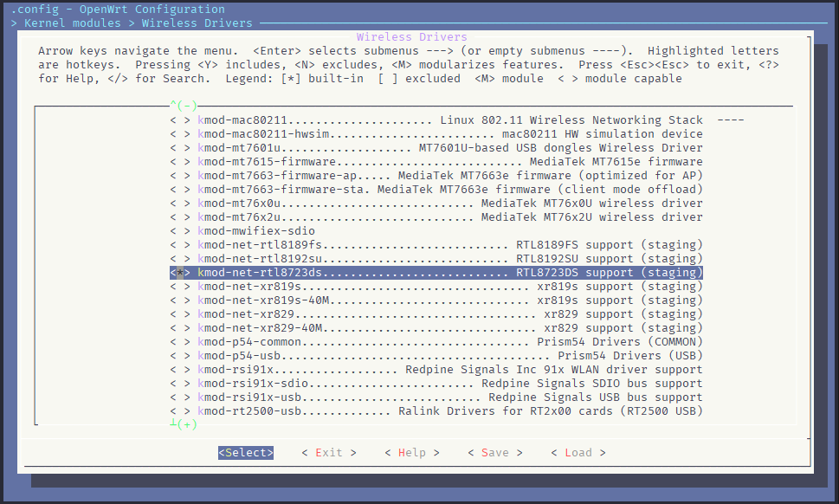The width and height of the screenshot is (839, 504).
Task: Toggle the kmod-rt2500-usb selection box
Action: click(180, 411)
